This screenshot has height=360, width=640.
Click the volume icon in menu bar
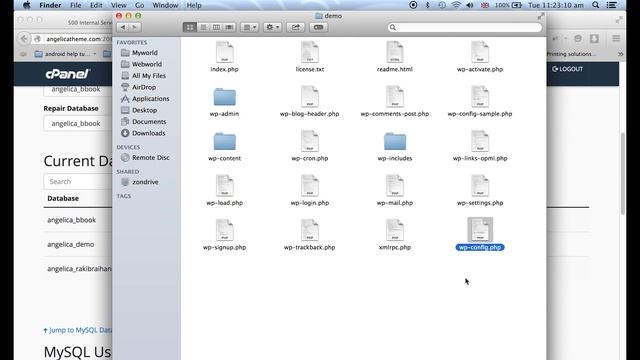tap(470, 5)
